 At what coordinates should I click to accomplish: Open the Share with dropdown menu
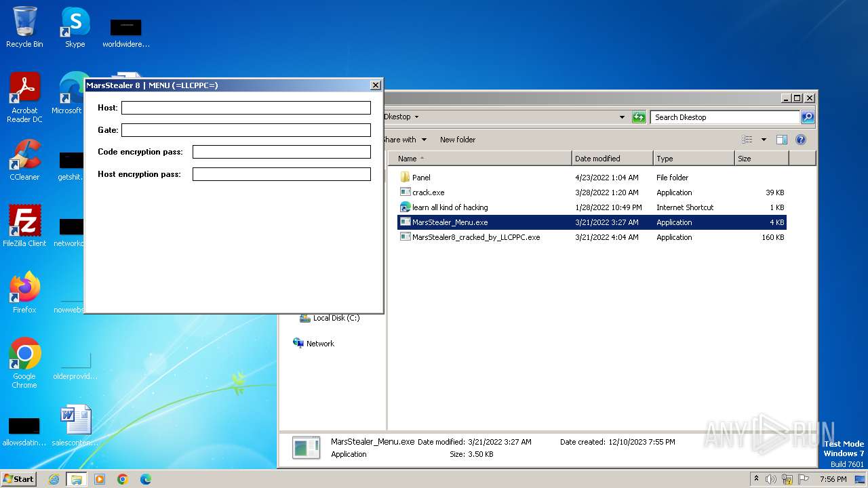tap(405, 140)
